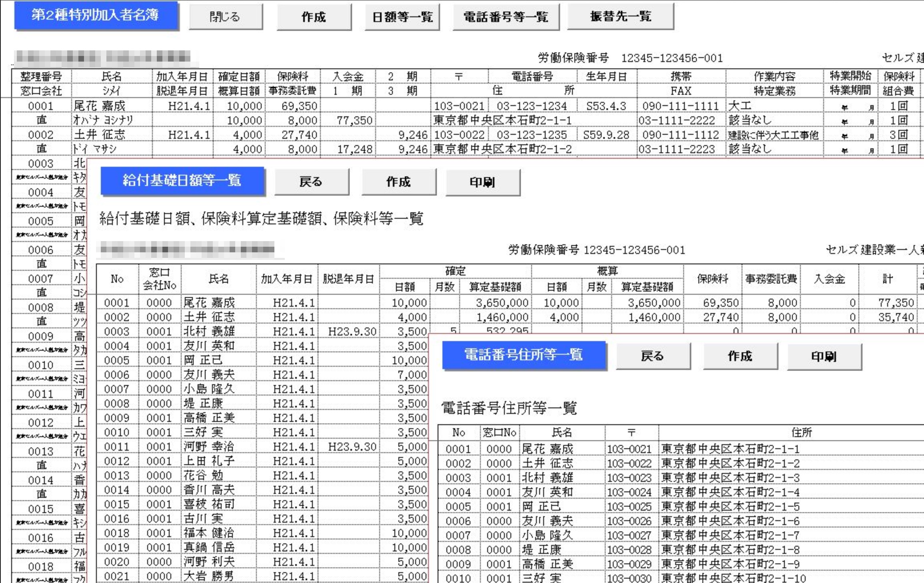Open the 電話番号等一覧 view
The image size is (924, 583).
coord(506,17)
